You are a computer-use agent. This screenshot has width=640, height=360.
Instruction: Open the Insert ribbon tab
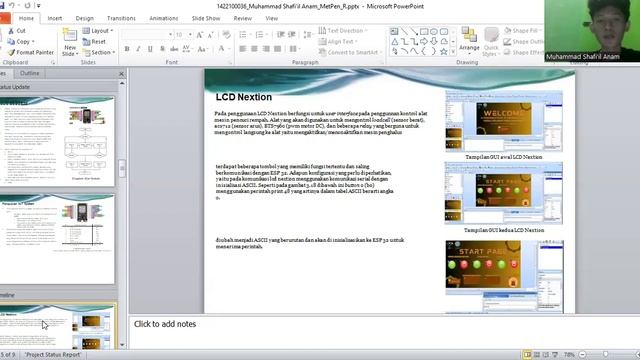pyautogui.click(x=55, y=18)
